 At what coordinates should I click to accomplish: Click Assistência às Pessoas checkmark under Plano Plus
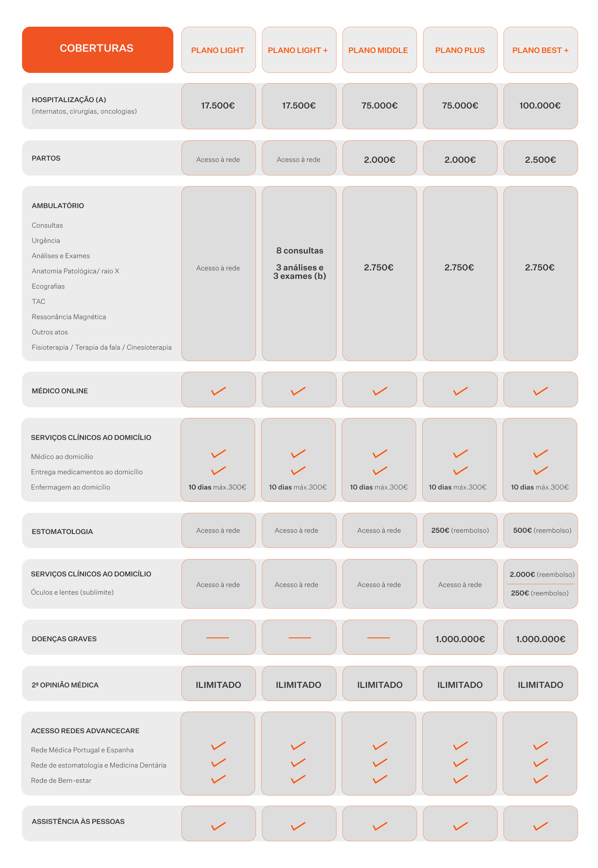pyautogui.click(x=460, y=826)
